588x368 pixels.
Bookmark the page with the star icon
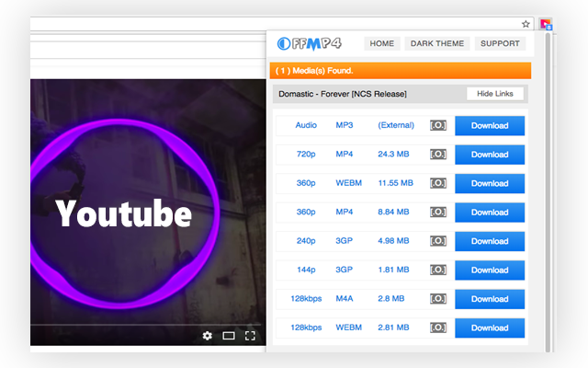pos(526,24)
